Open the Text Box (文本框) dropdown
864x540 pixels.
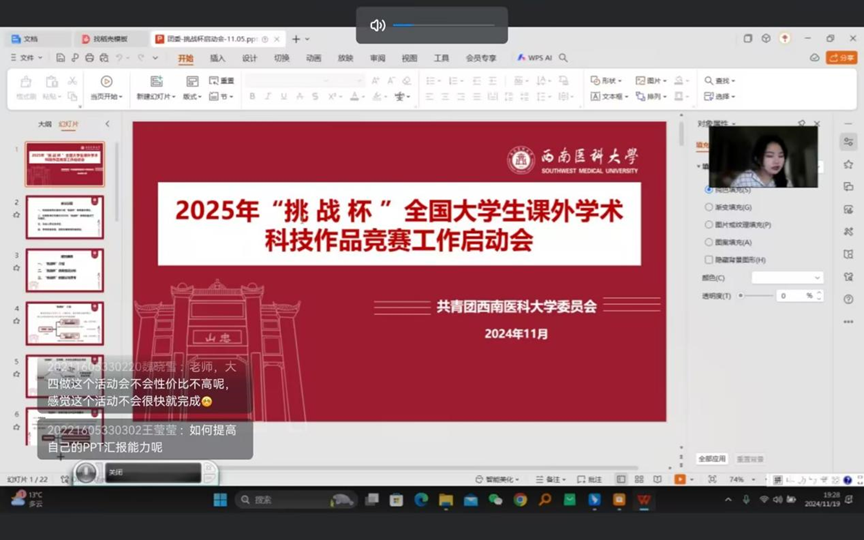tap(609, 96)
